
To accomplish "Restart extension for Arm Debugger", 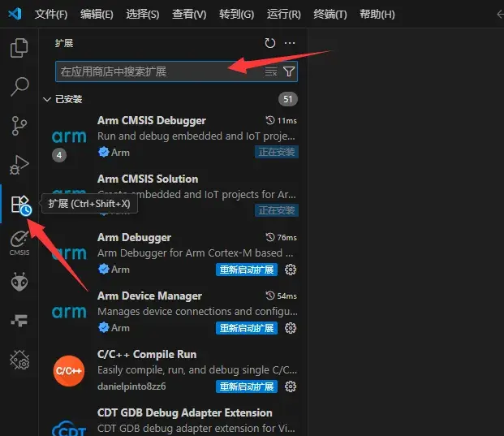I will [x=247, y=270].
